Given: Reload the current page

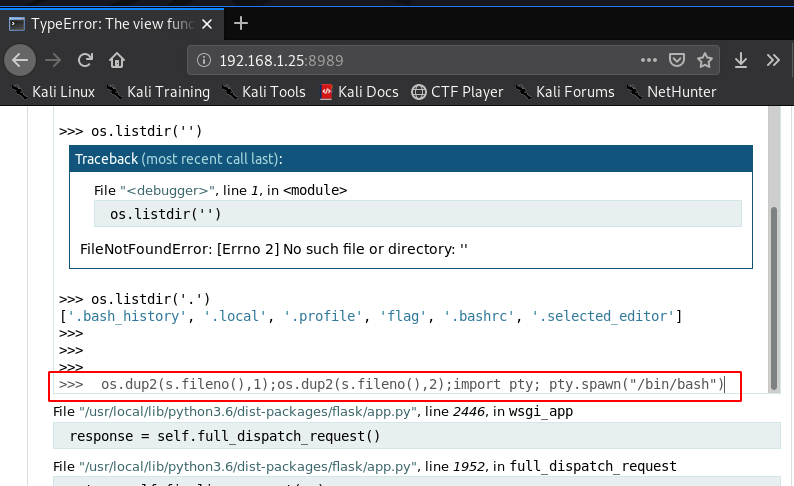Looking at the screenshot, I should [x=85, y=60].
